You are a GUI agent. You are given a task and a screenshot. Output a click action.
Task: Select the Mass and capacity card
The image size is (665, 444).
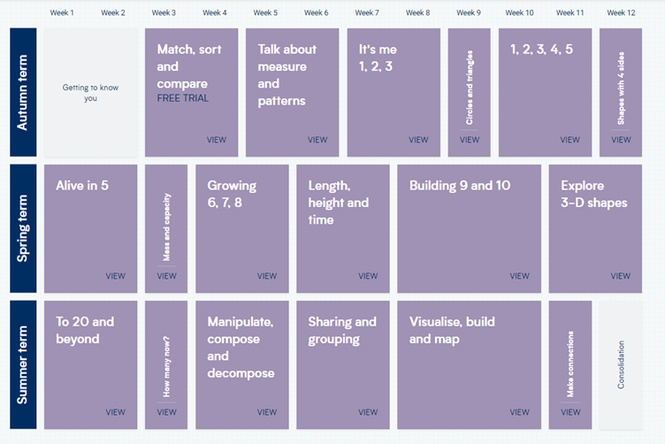166,229
